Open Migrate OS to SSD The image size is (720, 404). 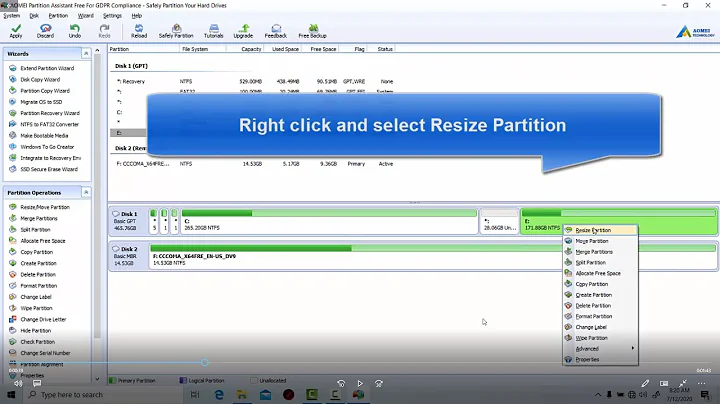[x=35, y=102]
